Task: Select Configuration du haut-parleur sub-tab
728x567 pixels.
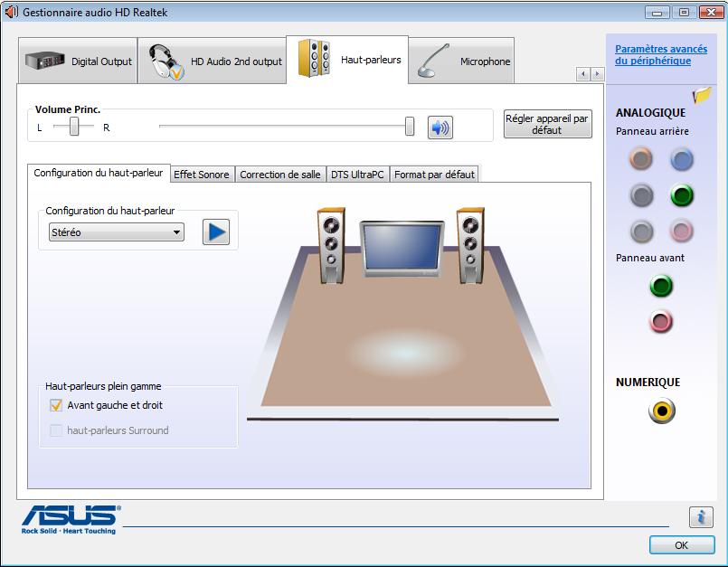Action: (x=99, y=174)
